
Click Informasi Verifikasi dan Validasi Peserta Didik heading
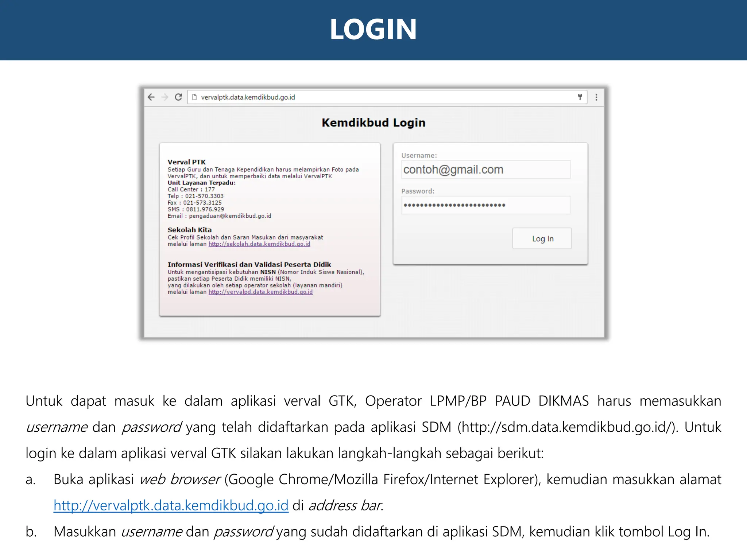tap(249, 264)
